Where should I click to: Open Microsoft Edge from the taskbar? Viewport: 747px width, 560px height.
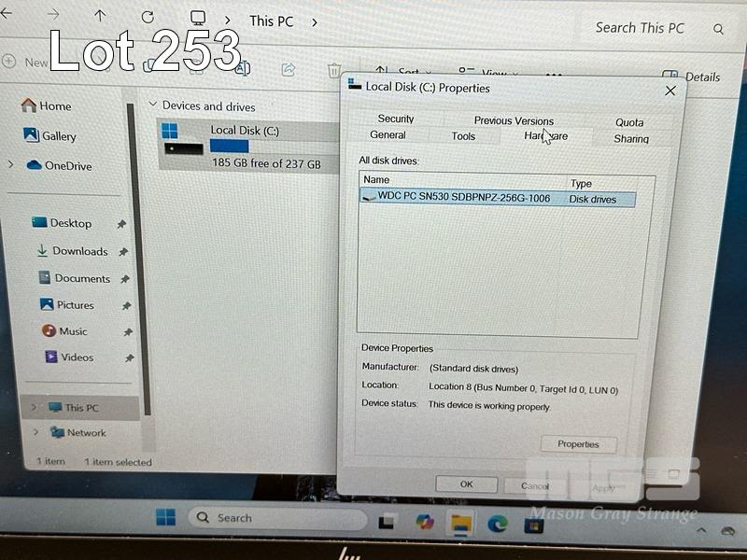(x=497, y=524)
